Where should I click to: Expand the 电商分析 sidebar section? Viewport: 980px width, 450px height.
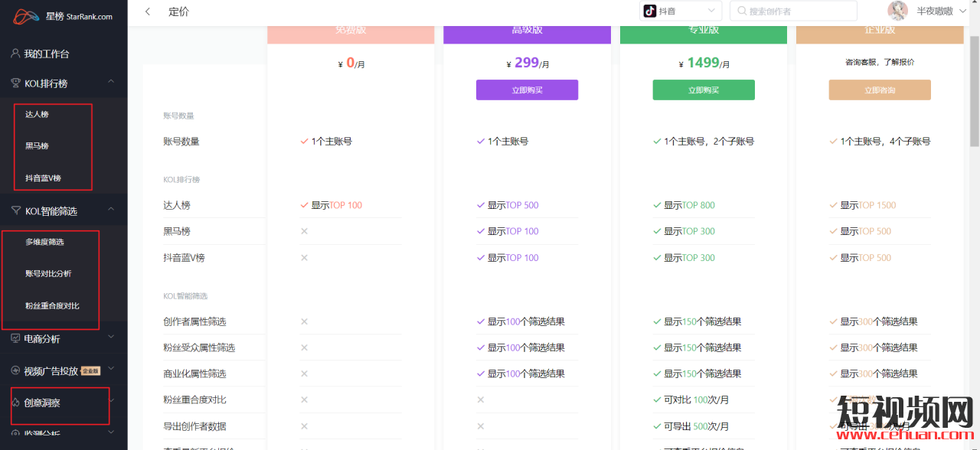point(111,337)
